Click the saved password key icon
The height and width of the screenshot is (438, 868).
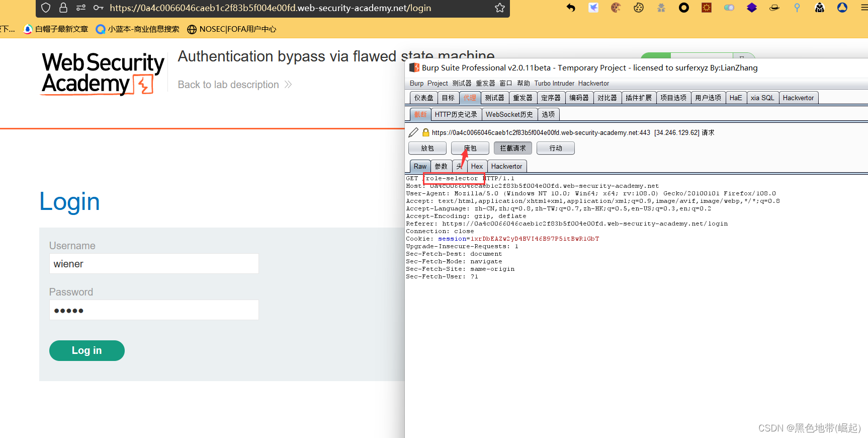[x=99, y=8]
